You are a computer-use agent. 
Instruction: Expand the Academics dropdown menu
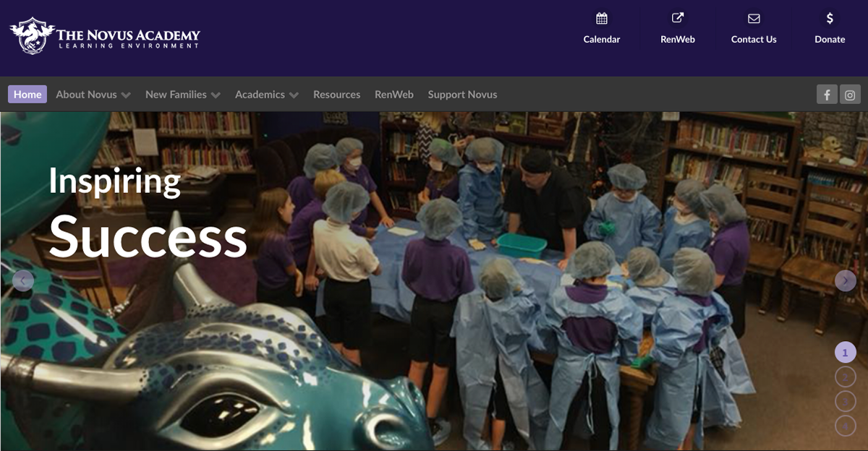(x=267, y=95)
